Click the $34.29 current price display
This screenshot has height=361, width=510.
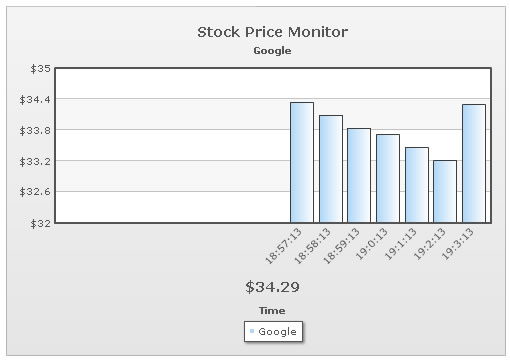coord(272,287)
